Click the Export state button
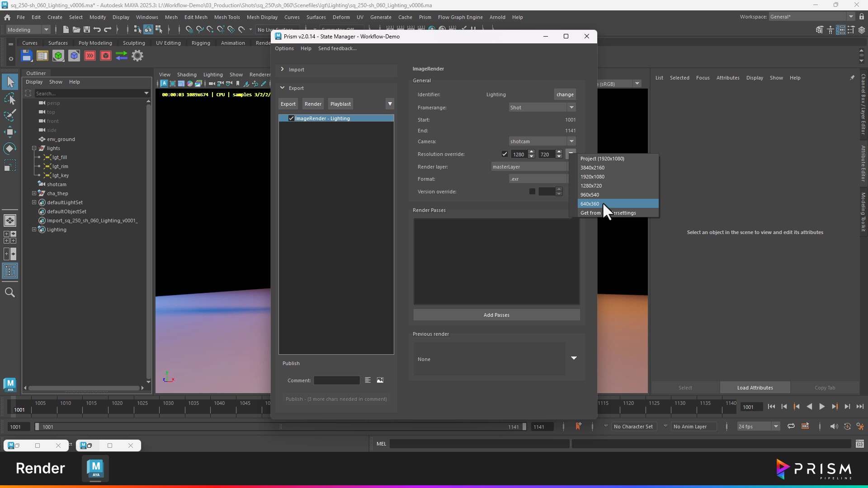 tap(288, 104)
